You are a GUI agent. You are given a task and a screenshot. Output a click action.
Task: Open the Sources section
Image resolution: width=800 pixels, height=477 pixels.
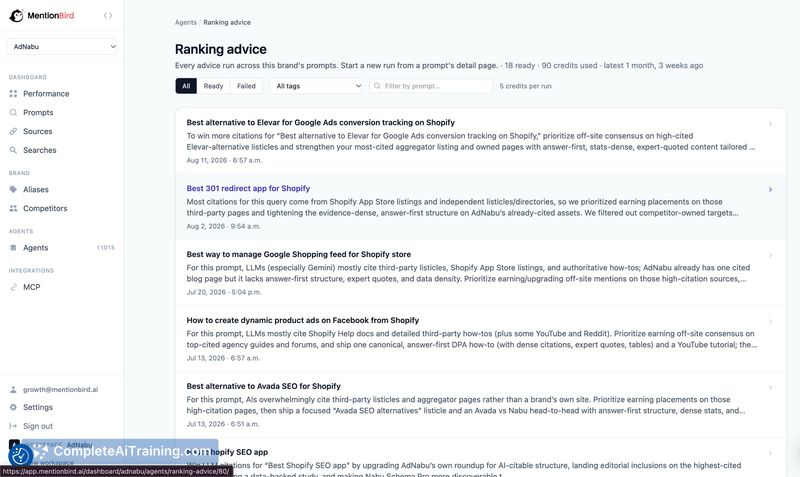37,132
